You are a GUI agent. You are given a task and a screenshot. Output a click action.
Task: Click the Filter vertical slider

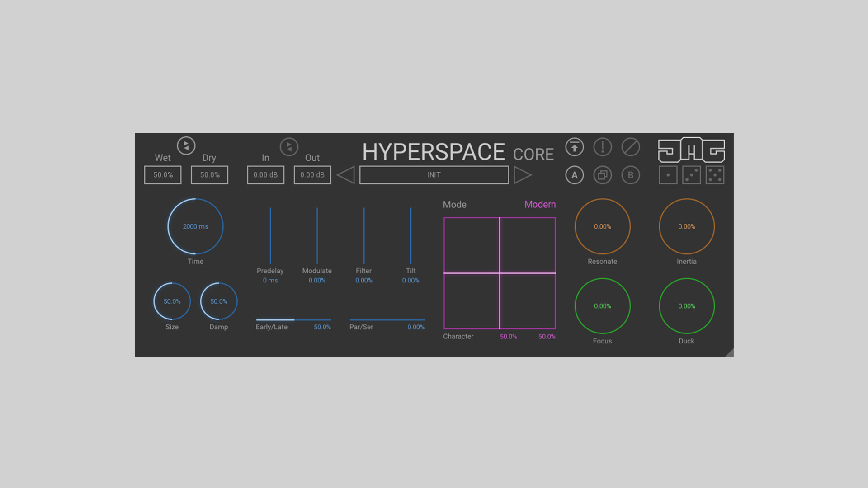[x=364, y=236]
